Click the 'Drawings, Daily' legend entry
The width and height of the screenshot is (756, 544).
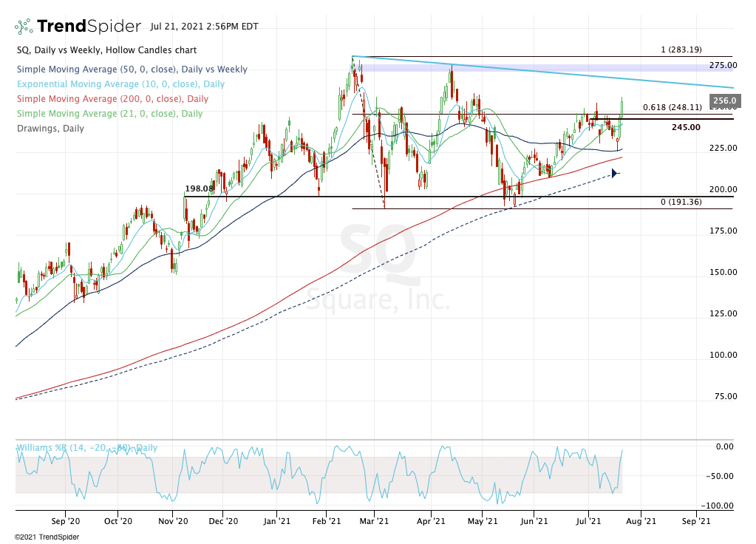click(50, 129)
